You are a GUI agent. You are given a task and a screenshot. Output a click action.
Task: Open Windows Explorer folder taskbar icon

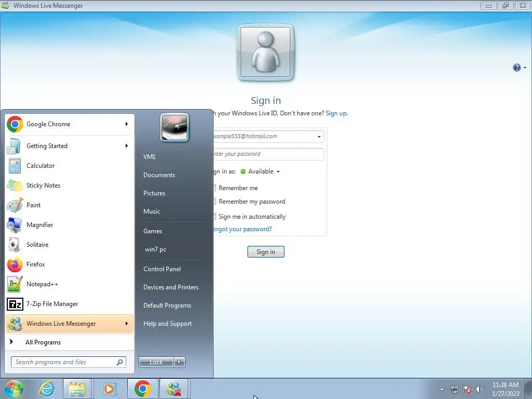pyautogui.click(x=77, y=389)
